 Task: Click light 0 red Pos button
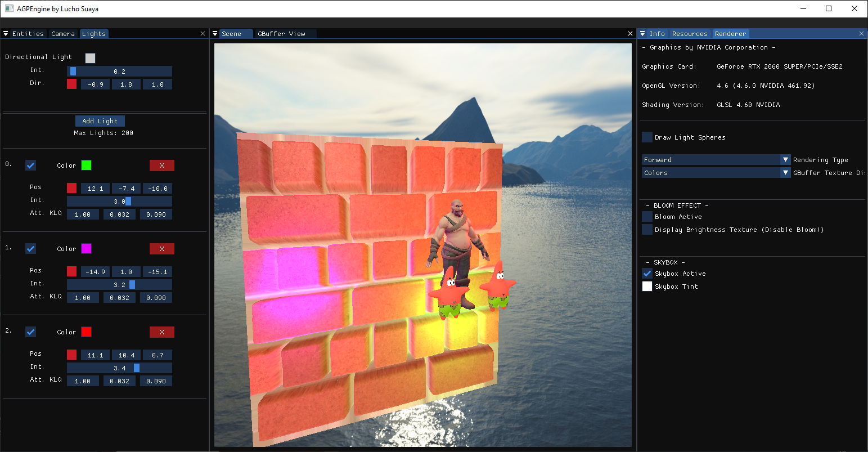point(71,188)
